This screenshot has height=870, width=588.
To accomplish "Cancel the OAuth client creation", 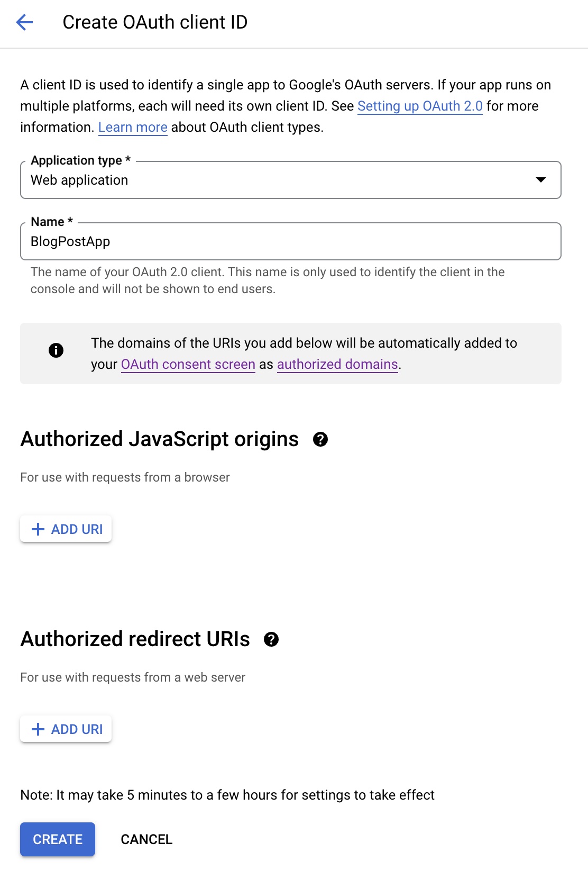I will 146,839.
